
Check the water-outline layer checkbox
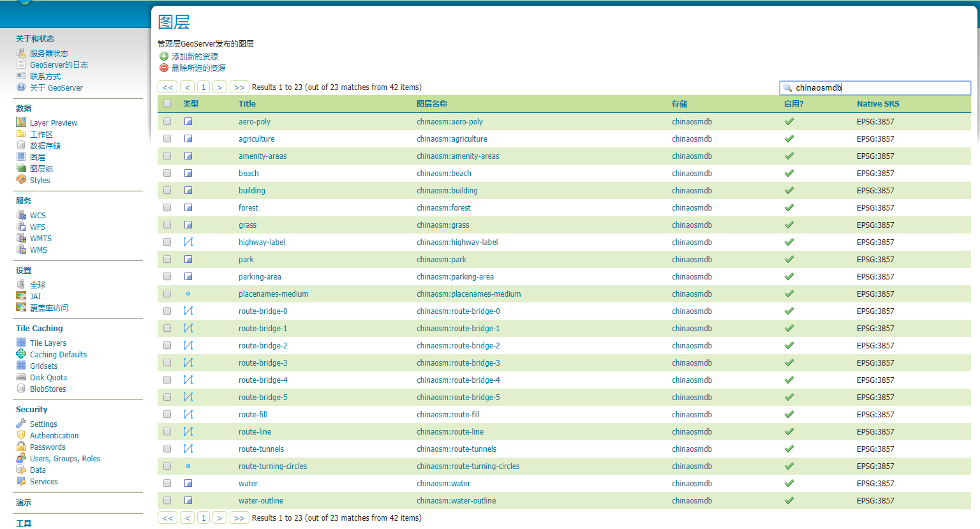pyautogui.click(x=167, y=500)
